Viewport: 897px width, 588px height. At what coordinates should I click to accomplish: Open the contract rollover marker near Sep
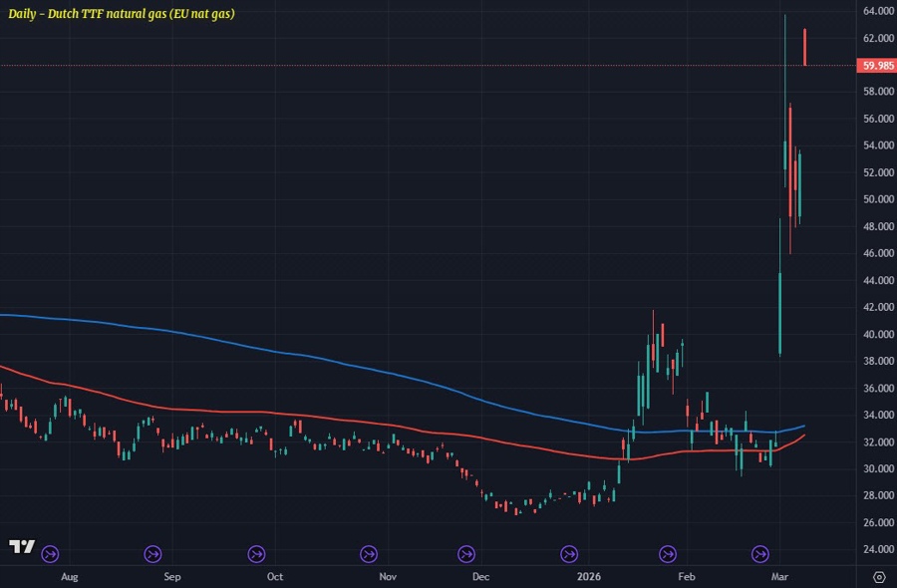153,553
